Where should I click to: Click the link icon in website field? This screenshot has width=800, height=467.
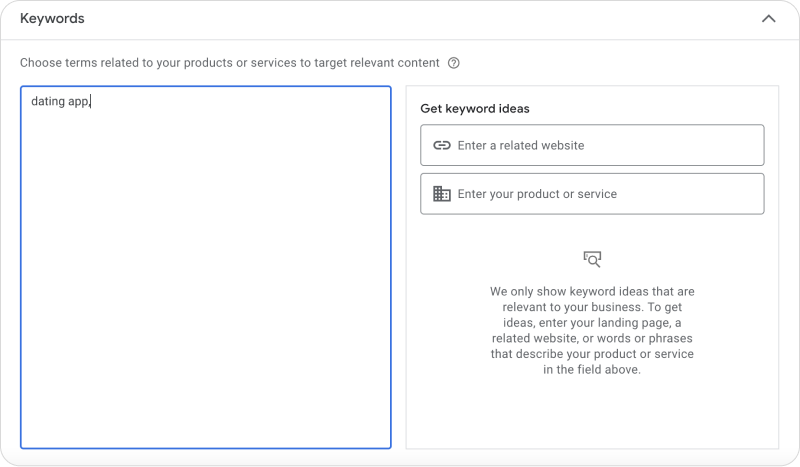pos(442,145)
